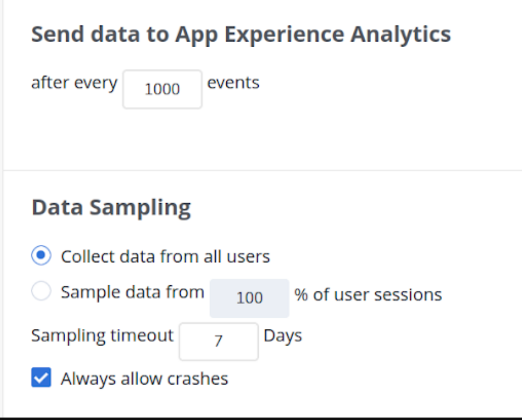Screen dimensions: 522x420
Task: Click the 'Always allow crashes' label text
Action: click(144, 379)
